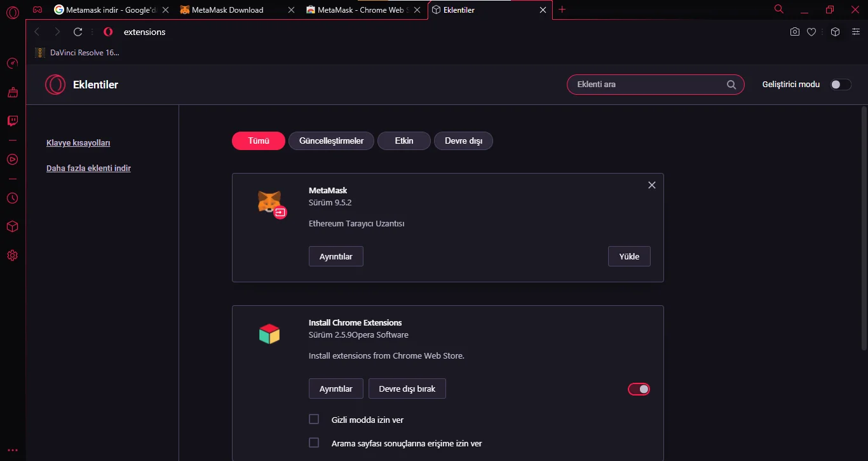Open Twitch panel in sidebar

point(12,121)
